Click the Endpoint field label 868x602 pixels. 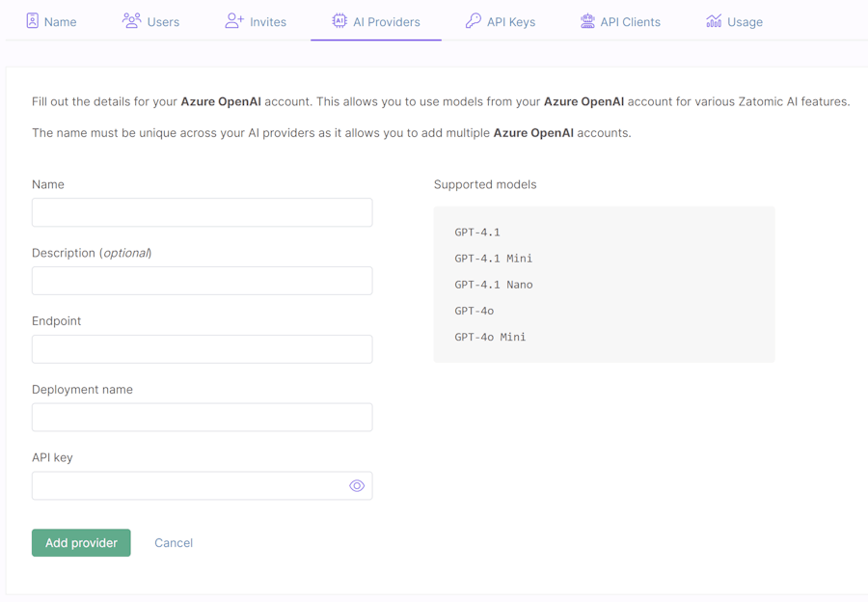click(57, 321)
